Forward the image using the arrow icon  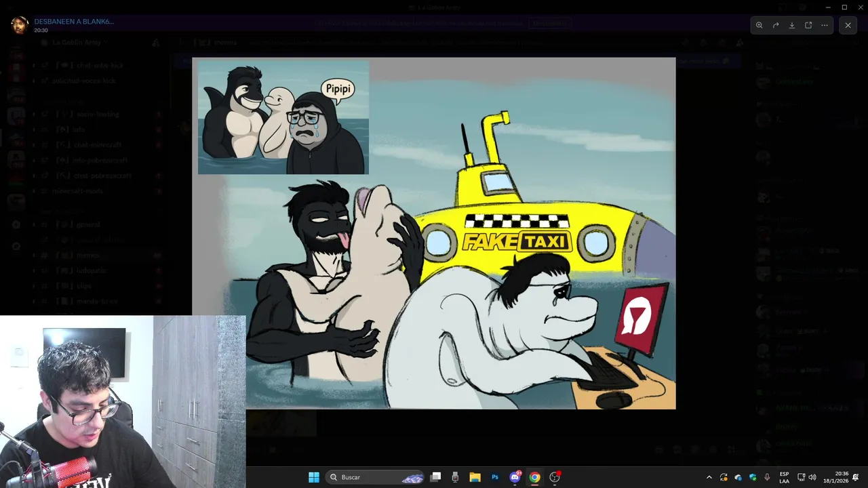776,25
